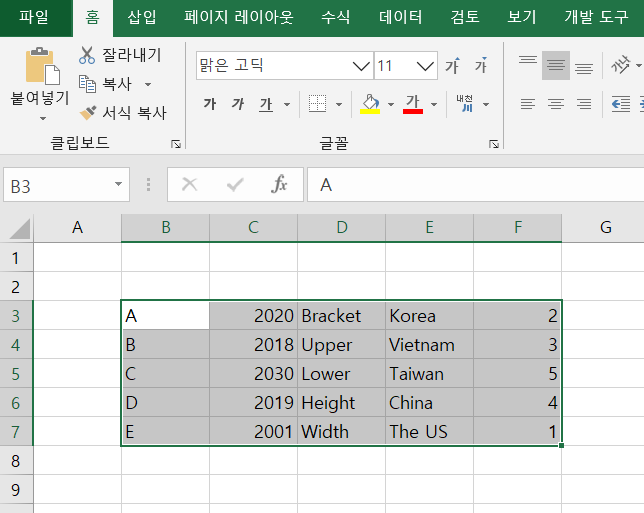
Task: Toggle italic 가 formatting
Action: tap(238, 104)
